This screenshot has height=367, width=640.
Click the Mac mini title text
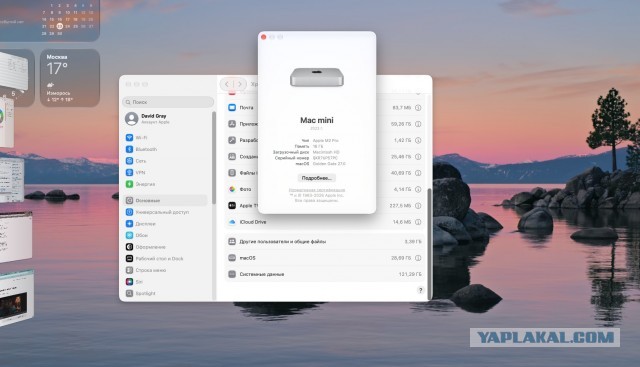(317, 120)
